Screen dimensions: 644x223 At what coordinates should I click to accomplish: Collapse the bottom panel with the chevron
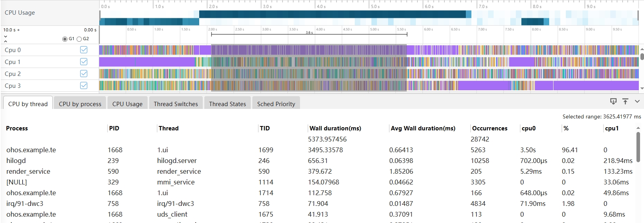[x=637, y=101]
